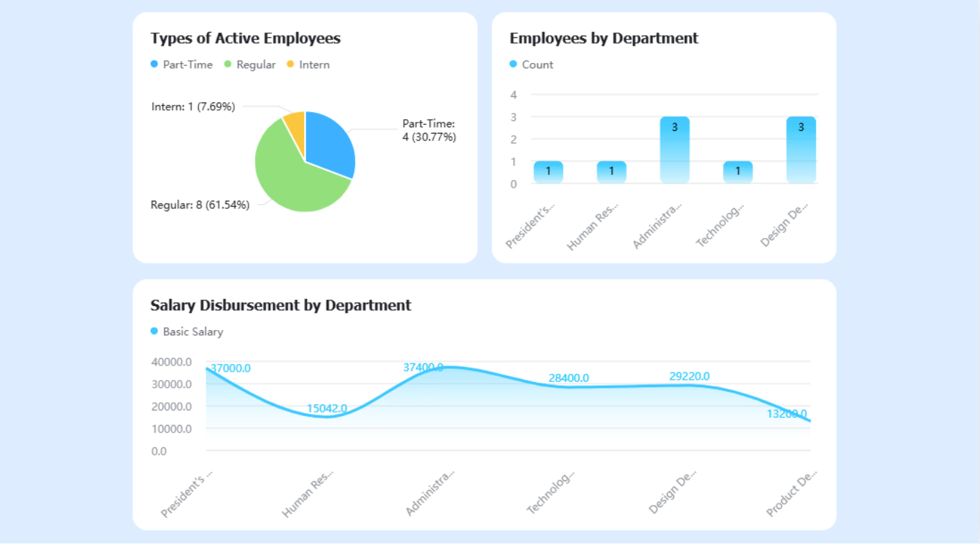
Task: Select the President's bar in the employee count chart
Action: point(549,172)
